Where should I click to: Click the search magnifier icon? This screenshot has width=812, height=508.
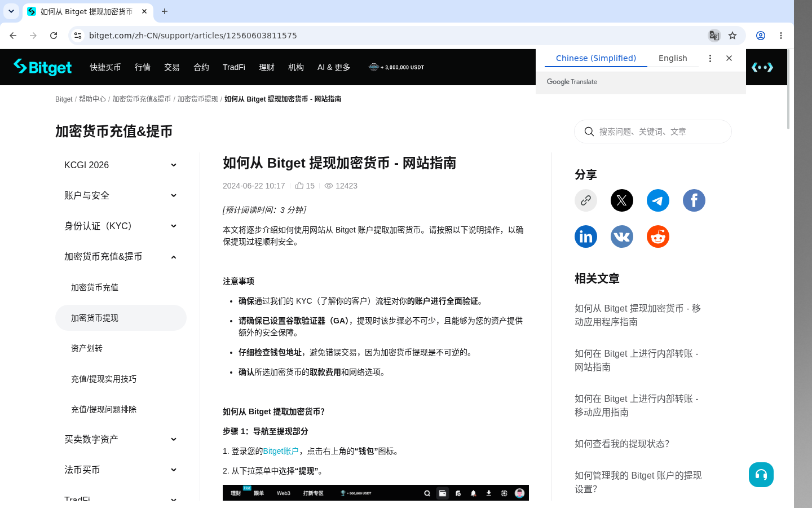[589, 132]
